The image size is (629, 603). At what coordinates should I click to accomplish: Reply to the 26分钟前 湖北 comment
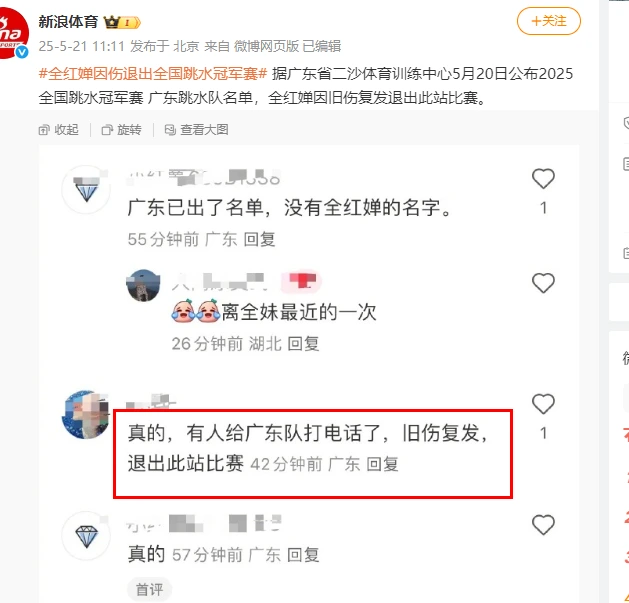coord(303,344)
